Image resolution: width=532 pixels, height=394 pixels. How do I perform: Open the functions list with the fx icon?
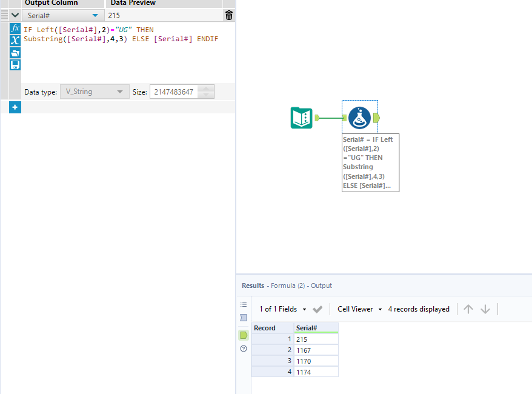(15, 28)
